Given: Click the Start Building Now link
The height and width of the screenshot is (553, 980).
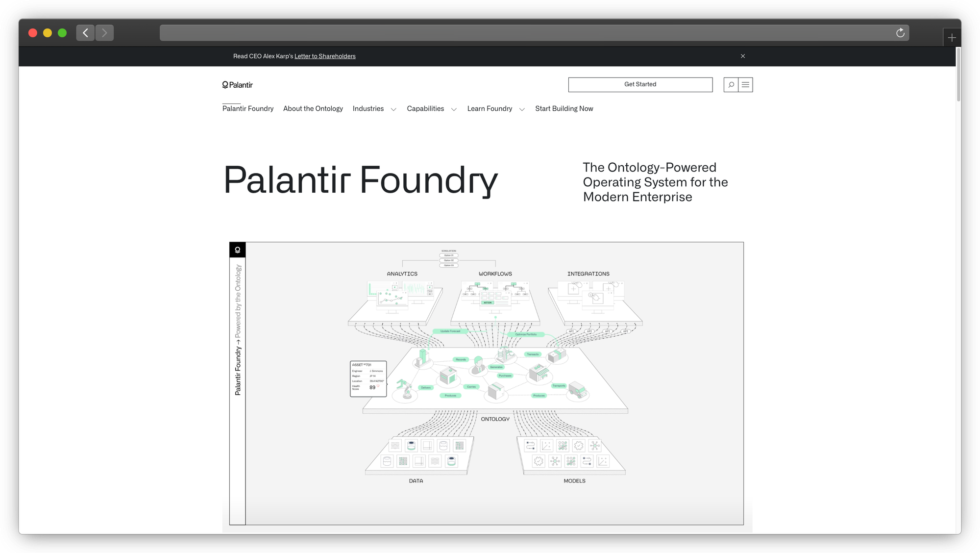Looking at the screenshot, I should (564, 108).
